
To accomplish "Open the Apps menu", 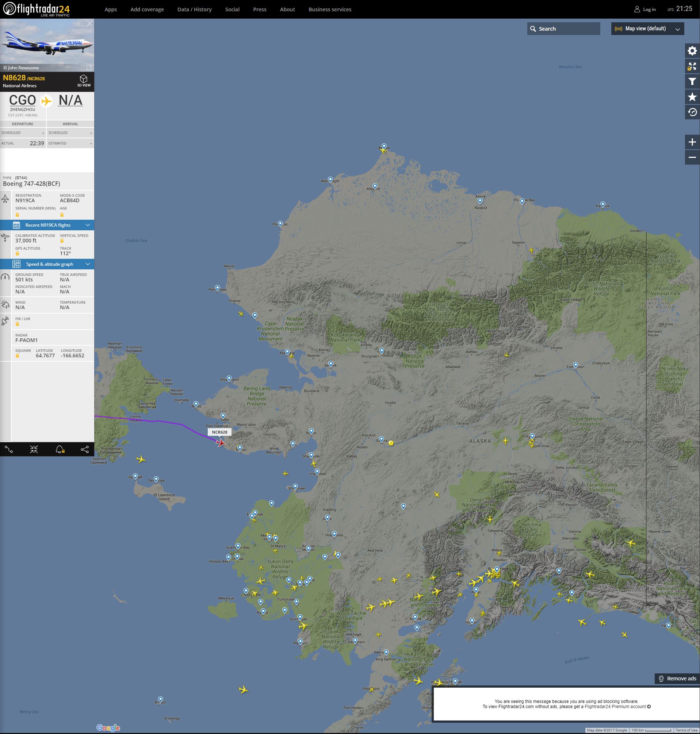I will (x=111, y=9).
